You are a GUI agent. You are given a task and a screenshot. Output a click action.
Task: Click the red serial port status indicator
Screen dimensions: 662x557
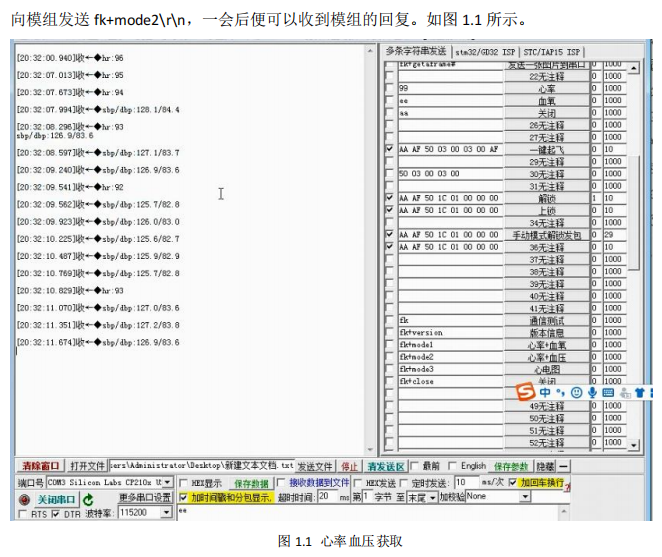tap(24, 500)
